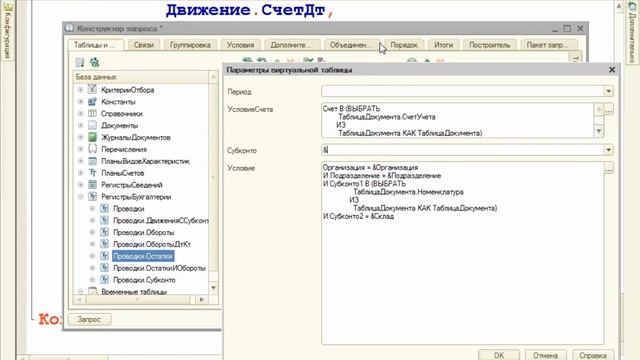Expand the Документы node

(x=80, y=125)
